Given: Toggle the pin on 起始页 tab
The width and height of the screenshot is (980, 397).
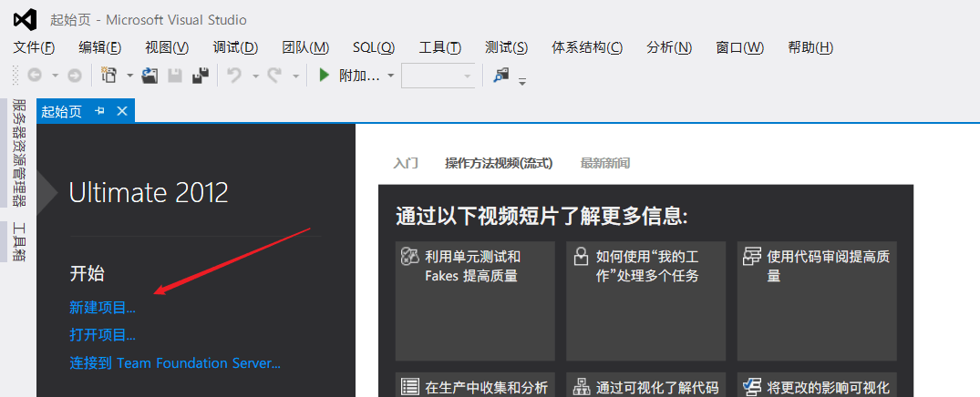Looking at the screenshot, I should (100, 111).
